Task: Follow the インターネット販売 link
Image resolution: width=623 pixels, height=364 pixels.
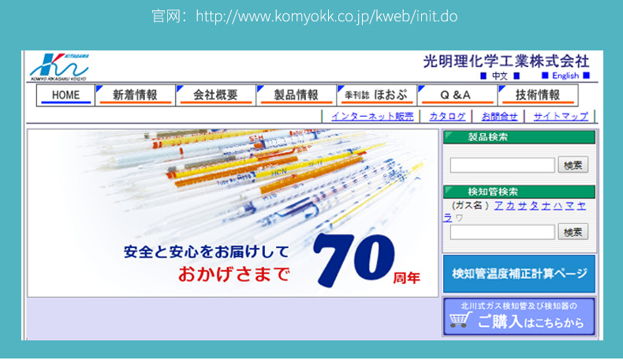Action: 372,117
